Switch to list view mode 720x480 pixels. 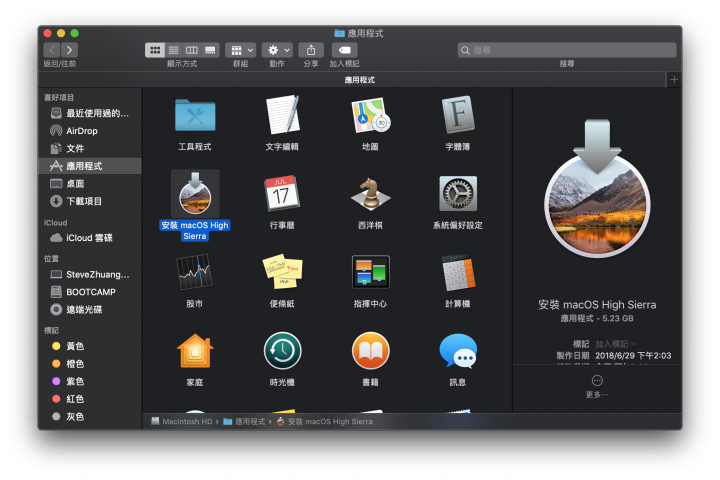pos(174,50)
